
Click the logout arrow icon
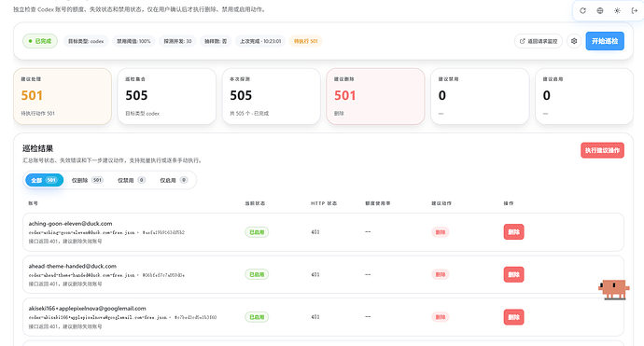634,10
